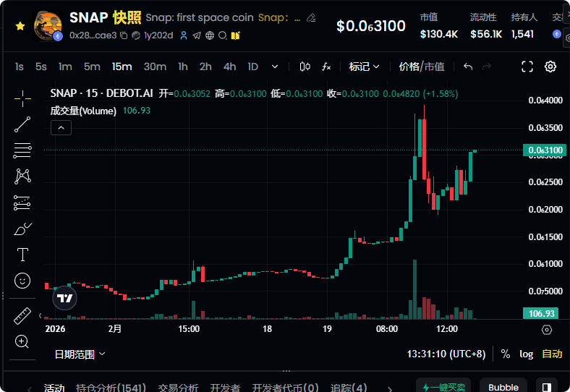Select the trend line drawing tool
Screen dimensions: 570x392
click(22, 124)
